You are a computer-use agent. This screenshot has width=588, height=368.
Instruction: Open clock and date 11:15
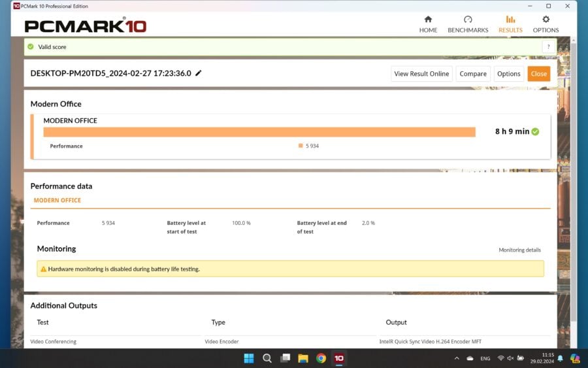click(542, 358)
